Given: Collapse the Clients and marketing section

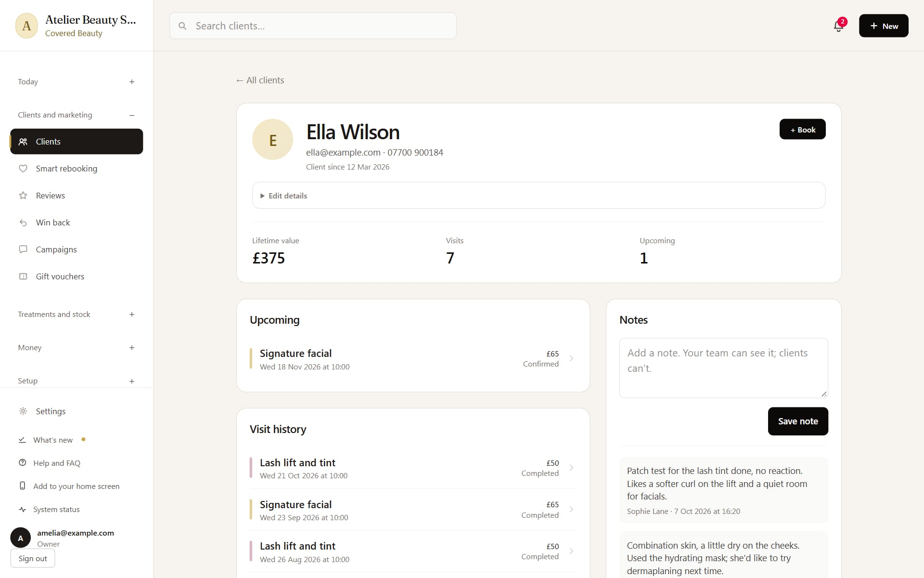Looking at the screenshot, I should (132, 115).
